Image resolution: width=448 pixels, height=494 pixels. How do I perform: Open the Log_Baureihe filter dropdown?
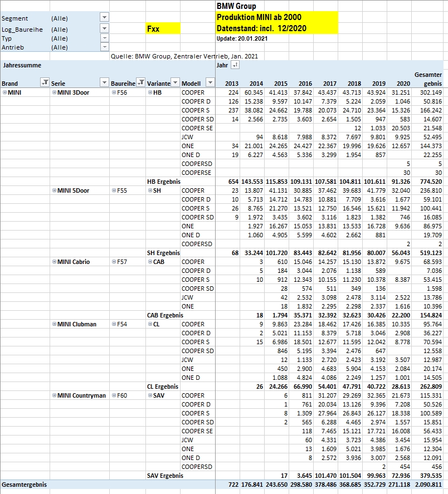pyautogui.click(x=104, y=28)
